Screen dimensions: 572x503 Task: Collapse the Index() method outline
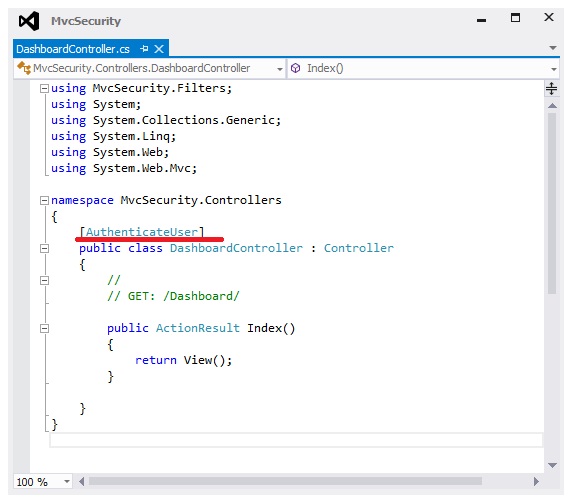click(x=44, y=328)
